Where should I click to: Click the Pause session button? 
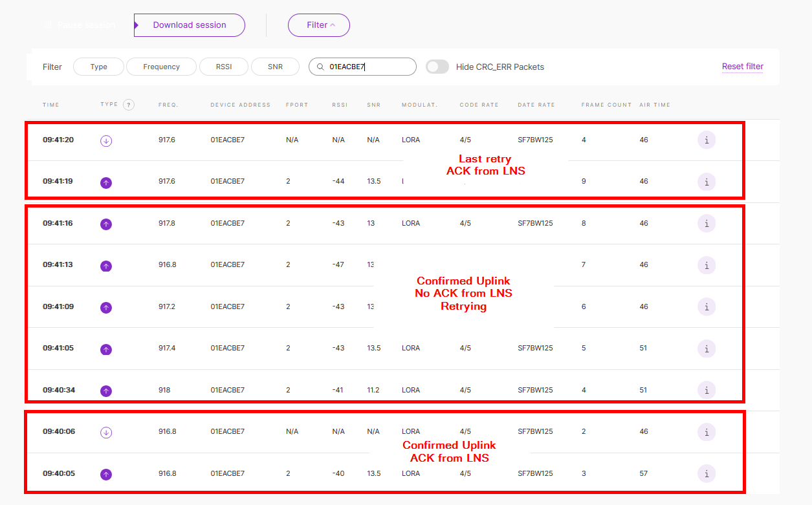[x=80, y=25]
